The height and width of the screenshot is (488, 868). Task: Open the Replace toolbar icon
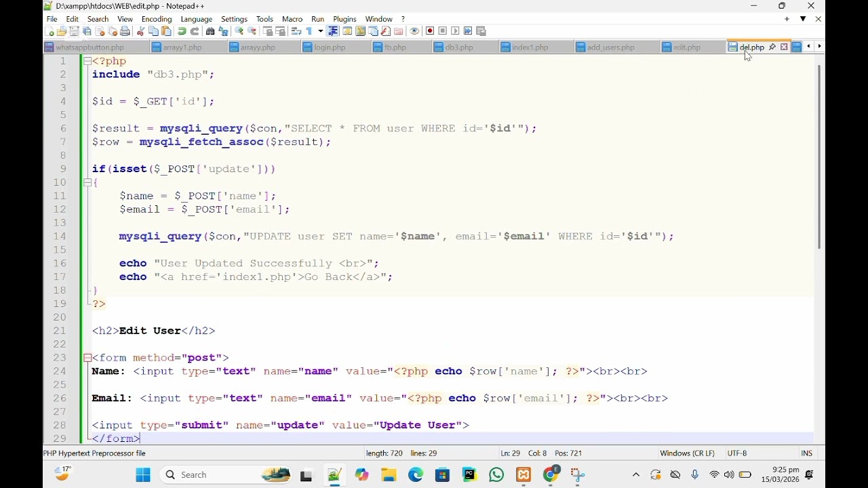(x=223, y=31)
